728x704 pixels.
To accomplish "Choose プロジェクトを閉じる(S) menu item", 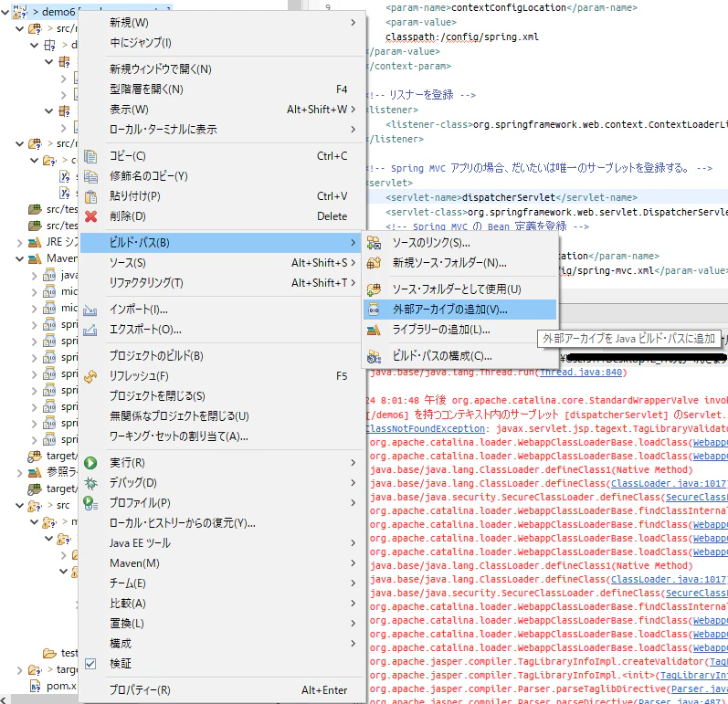I will pyautogui.click(x=221, y=396).
